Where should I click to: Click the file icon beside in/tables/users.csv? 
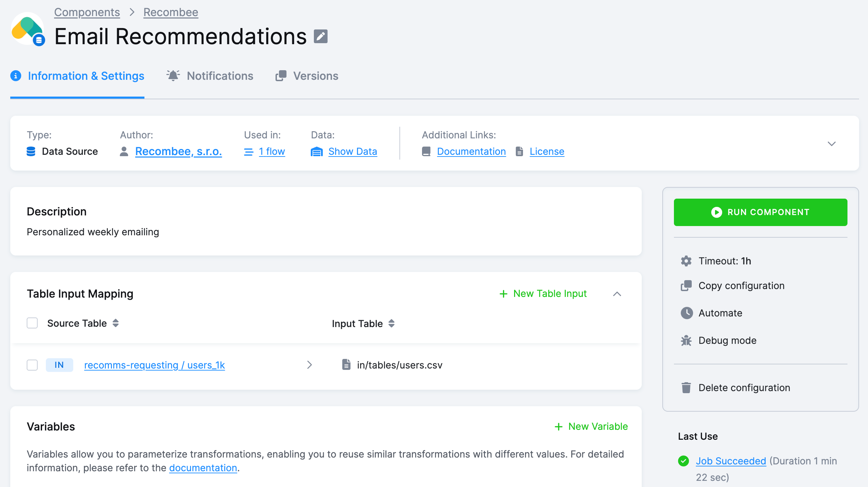[x=346, y=364]
